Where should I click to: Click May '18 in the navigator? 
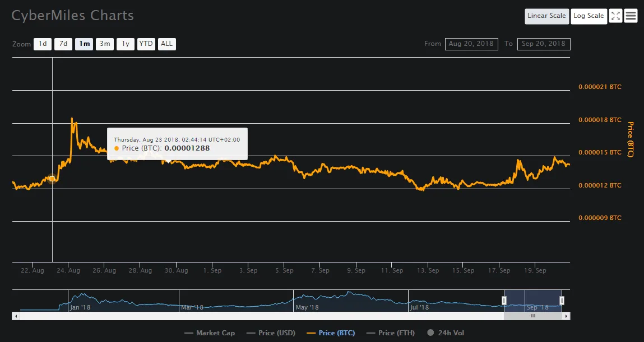[307, 307]
